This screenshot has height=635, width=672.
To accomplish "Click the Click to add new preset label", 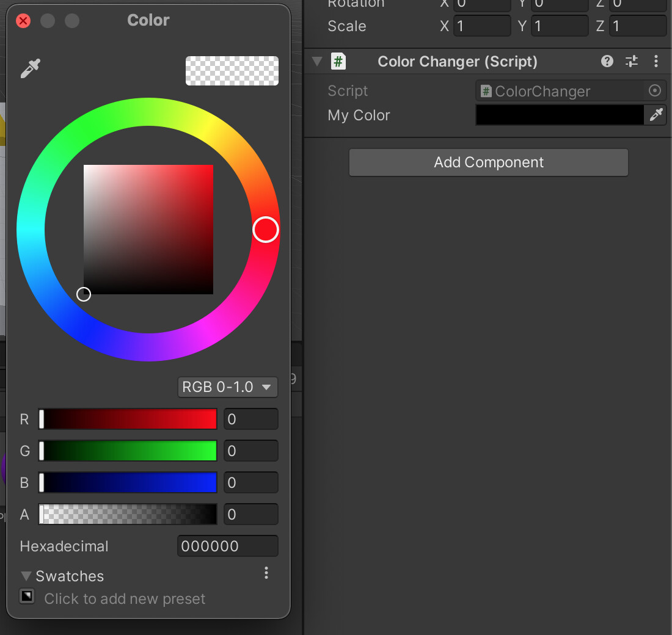I will [125, 599].
